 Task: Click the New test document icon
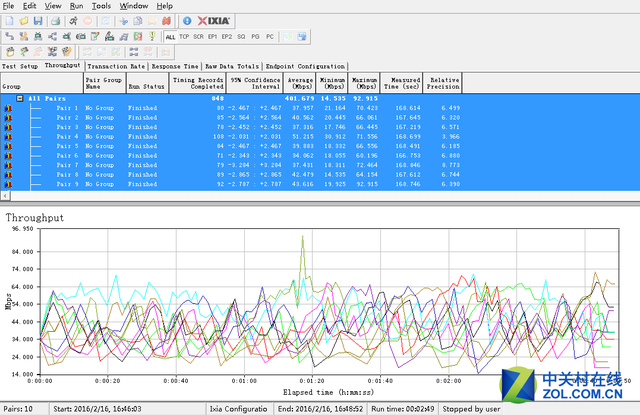9,21
